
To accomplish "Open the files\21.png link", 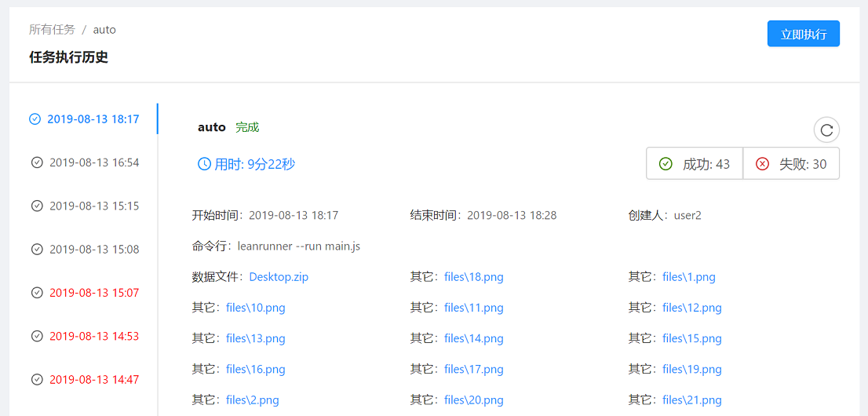I will pyautogui.click(x=691, y=400).
